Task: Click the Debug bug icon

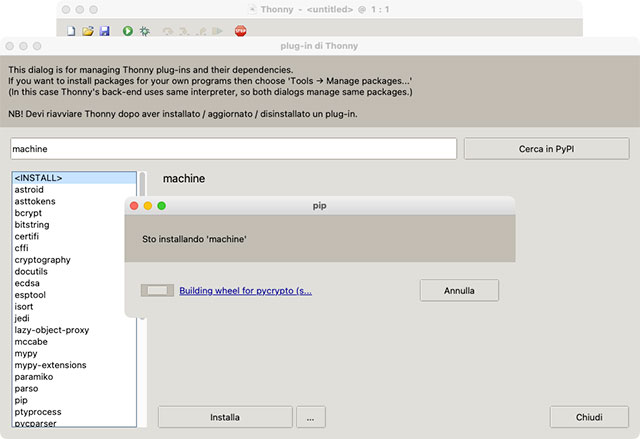Action: [145, 31]
